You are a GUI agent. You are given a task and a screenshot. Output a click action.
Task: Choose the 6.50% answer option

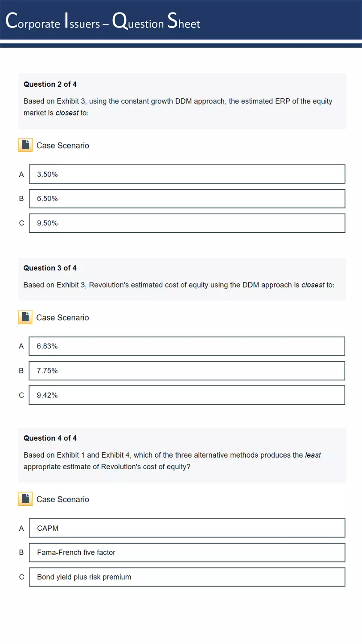(x=187, y=199)
